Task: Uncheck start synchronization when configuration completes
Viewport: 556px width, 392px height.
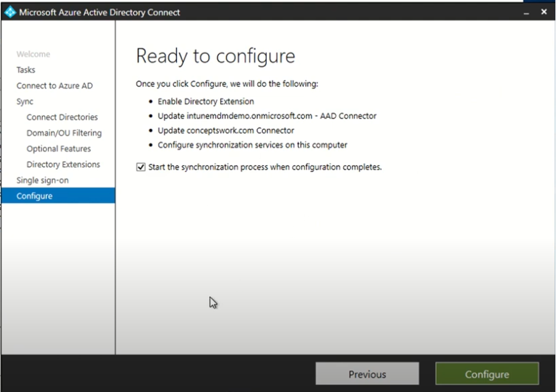Action: pos(140,167)
